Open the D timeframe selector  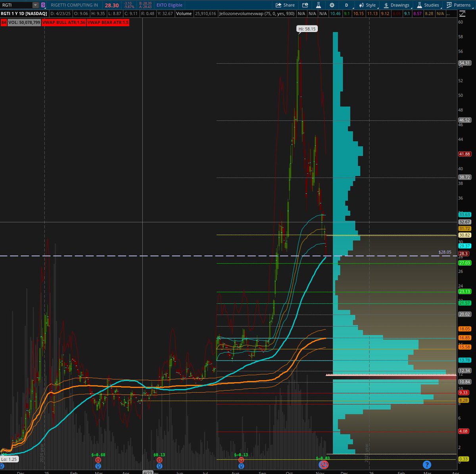tap(346, 5)
